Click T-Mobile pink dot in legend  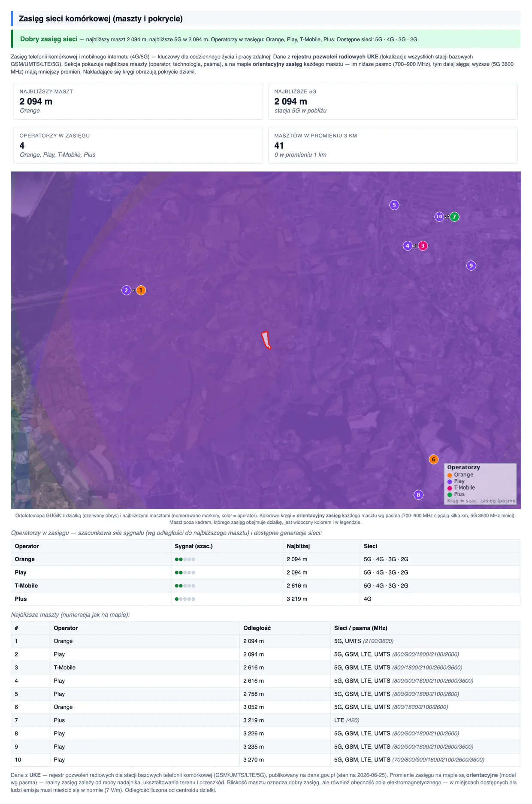click(x=450, y=488)
